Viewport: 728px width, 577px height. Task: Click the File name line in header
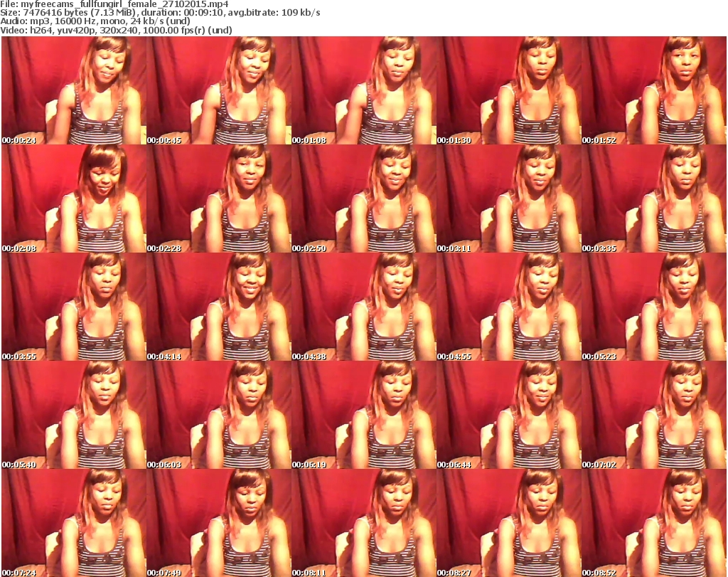click(x=114, y=4)
